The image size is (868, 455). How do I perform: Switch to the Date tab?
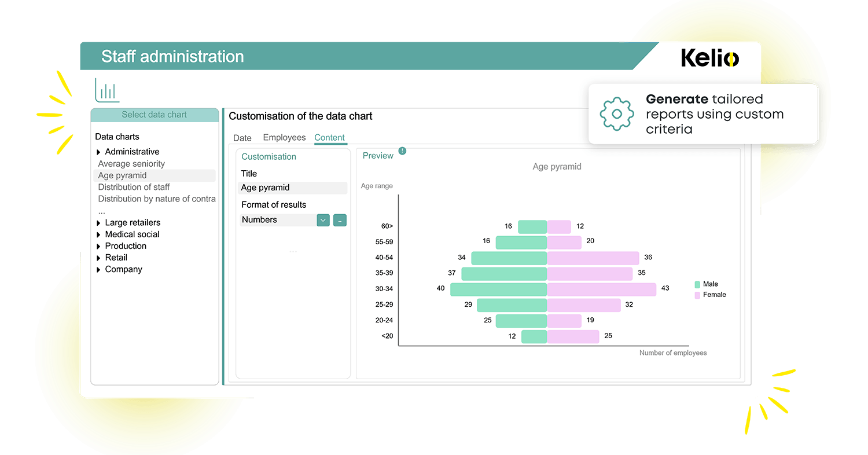242,138
